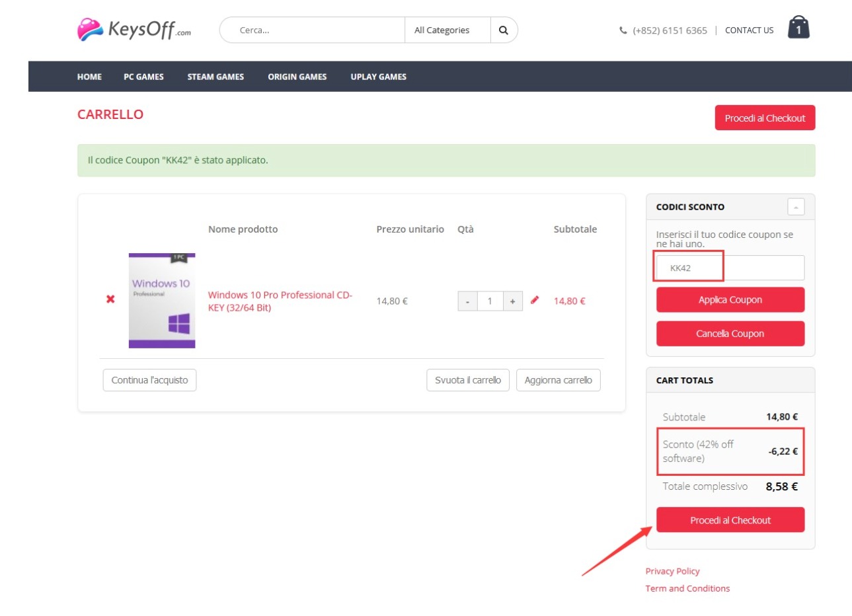The image size is (852, 616).
Task: Click the Sconto (42% off software) label
Action: (698, 451)
